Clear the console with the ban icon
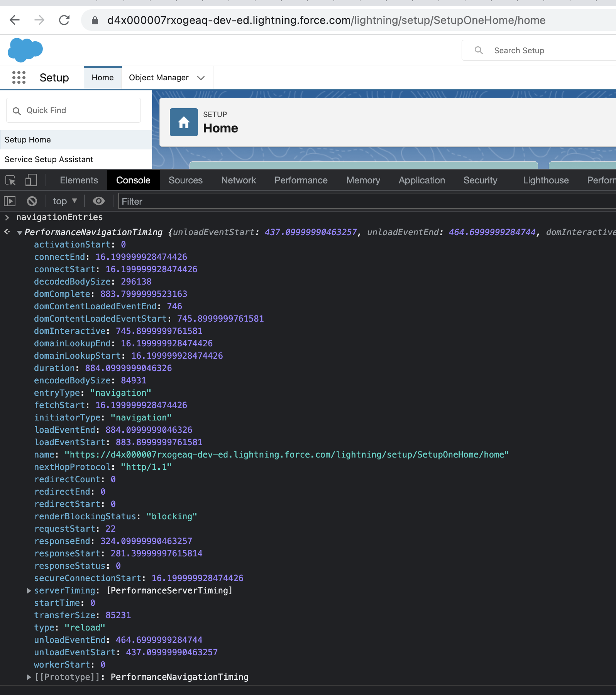Image resolution: width=616 pixels, height=695 pixels. pos(32,201)
